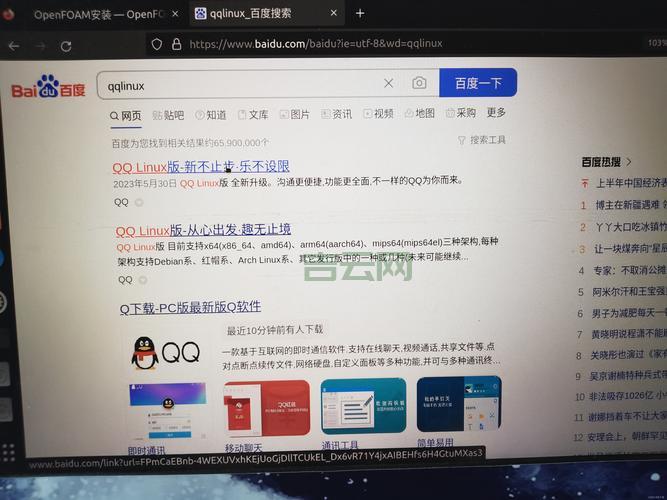Switch to the OpenFOAM安装 tab
The width and height of the screenshot is (667, 500).
click(99, 15)
